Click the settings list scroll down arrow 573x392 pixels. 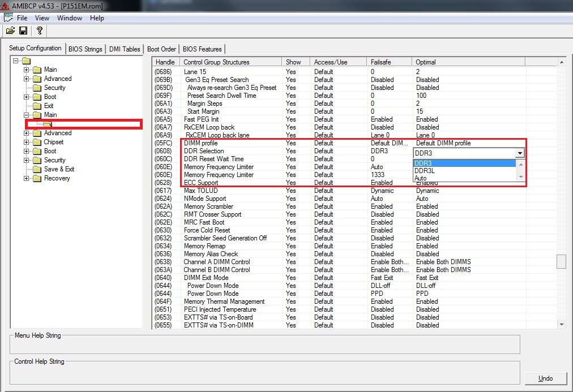(x=562, y=325)
